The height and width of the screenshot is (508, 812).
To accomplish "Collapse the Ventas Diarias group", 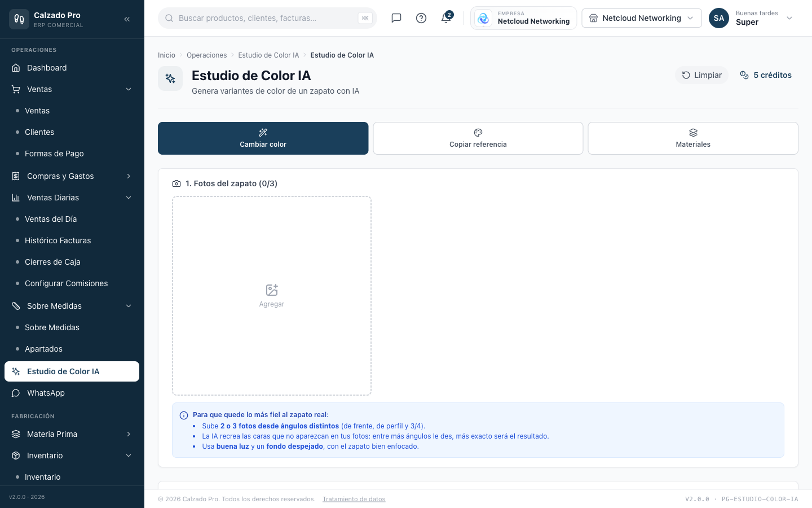I will click(x=129, y=198).
